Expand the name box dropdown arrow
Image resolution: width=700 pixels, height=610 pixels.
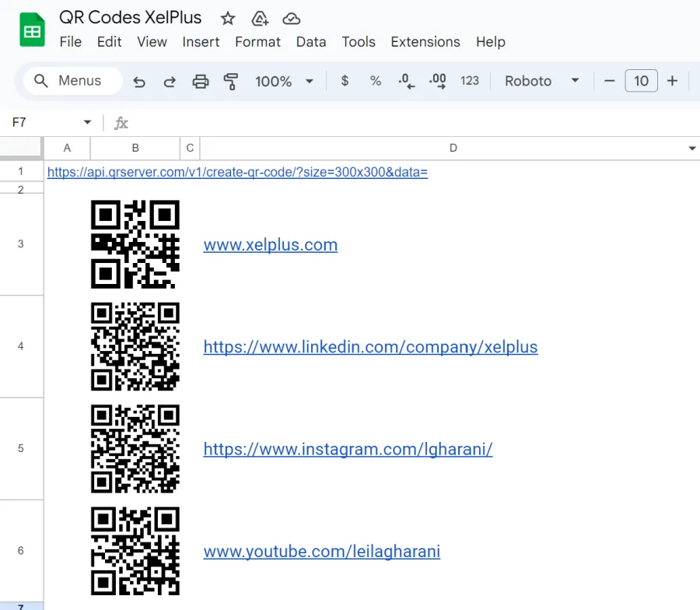pos(87,123)
